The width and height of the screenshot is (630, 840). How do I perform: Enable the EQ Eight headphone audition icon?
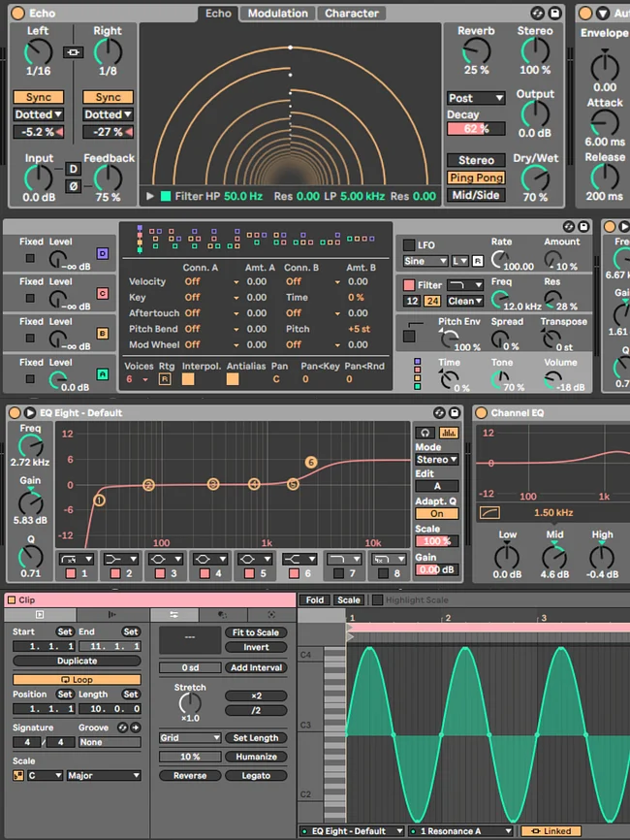pyautogui.click(x=425, y=433)
